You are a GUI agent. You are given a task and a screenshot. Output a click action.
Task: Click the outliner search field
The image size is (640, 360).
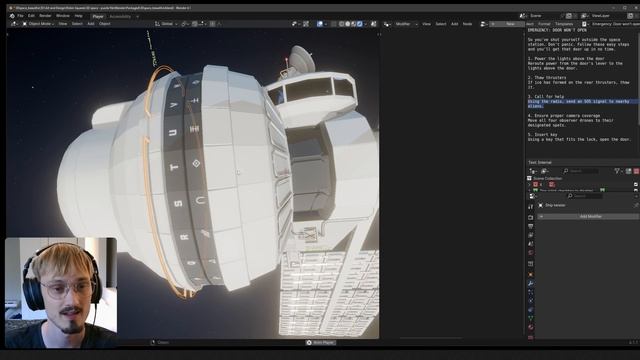[581, 171]
